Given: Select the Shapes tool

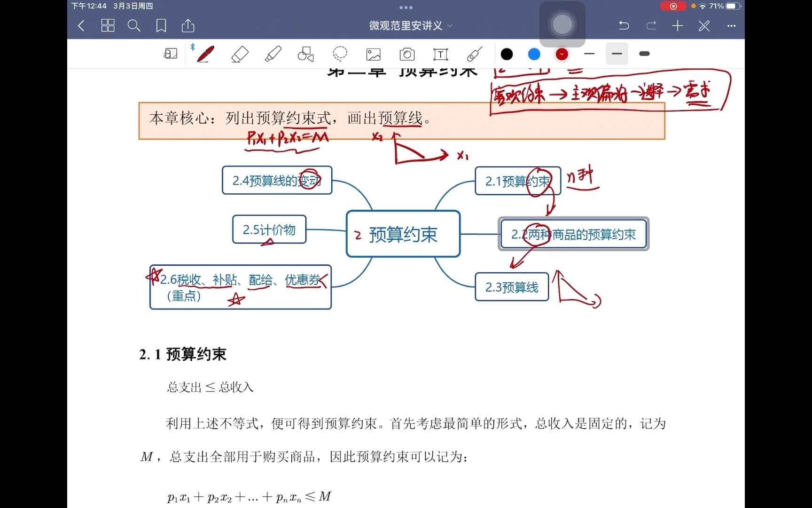Looking at the screenshot, I should [x=306, y=54].
